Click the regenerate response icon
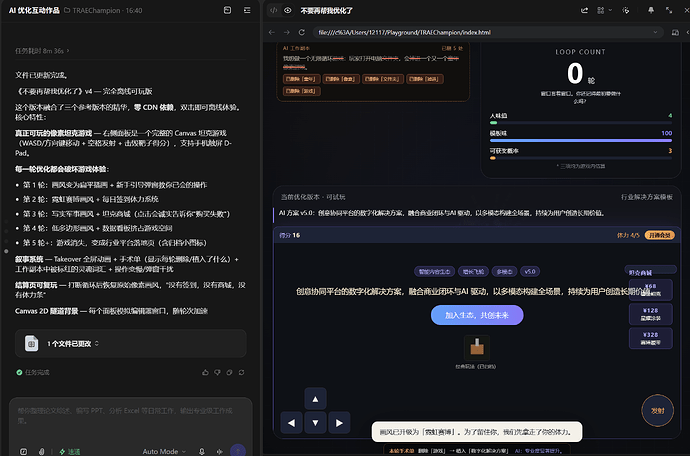 click(x=242, y=372)
